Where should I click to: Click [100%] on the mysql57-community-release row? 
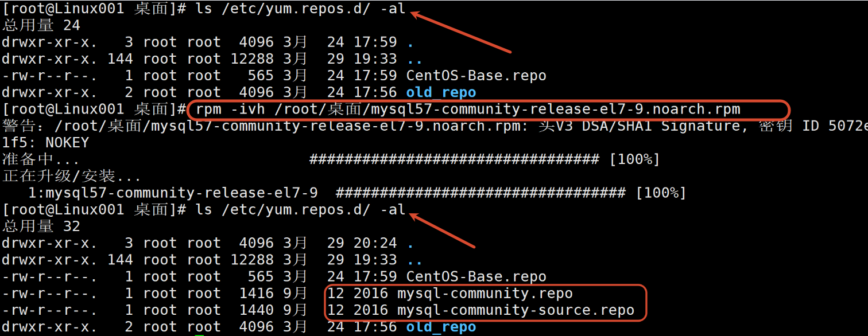[661, 193]
